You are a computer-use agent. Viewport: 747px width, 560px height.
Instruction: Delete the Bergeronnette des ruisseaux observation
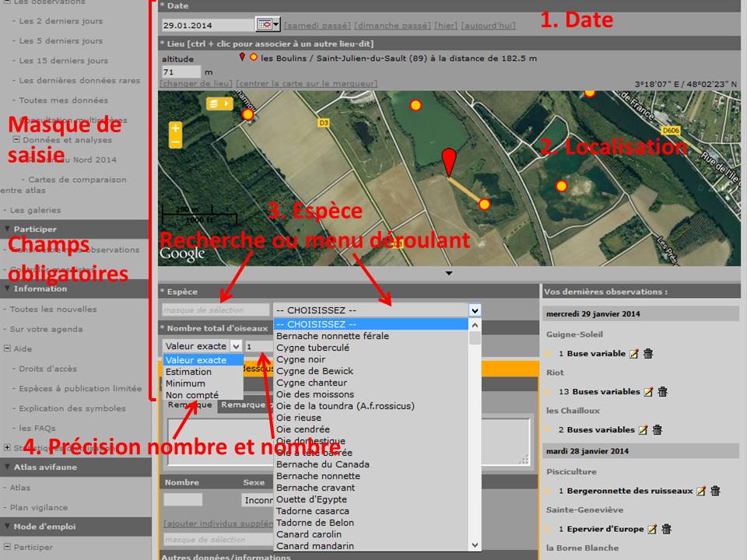point(715,491)
